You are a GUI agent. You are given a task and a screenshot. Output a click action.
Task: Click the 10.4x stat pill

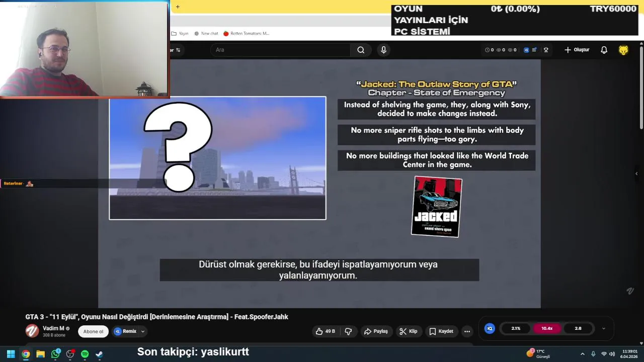coord(547,328)
